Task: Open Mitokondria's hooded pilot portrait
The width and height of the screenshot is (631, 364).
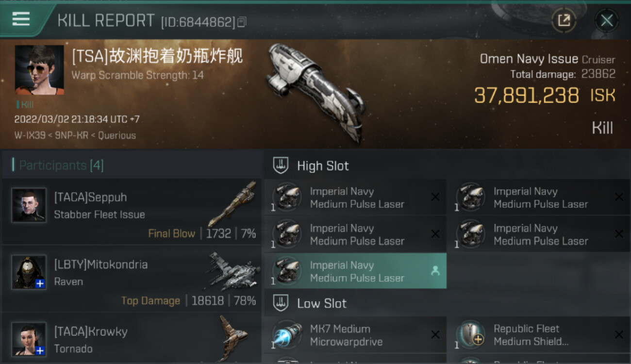Action: pos(29,272)
